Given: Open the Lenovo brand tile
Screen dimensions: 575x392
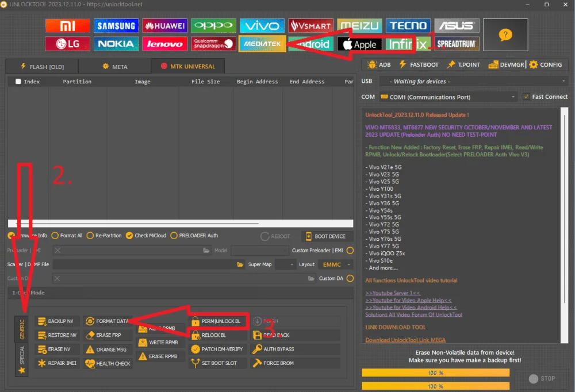Looking at the screenshot, I should [x=165, y=44].
